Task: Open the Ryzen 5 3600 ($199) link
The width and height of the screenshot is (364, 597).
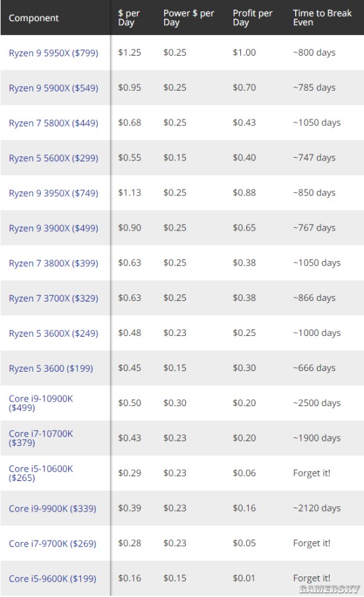Action: [x=50, y=368]
